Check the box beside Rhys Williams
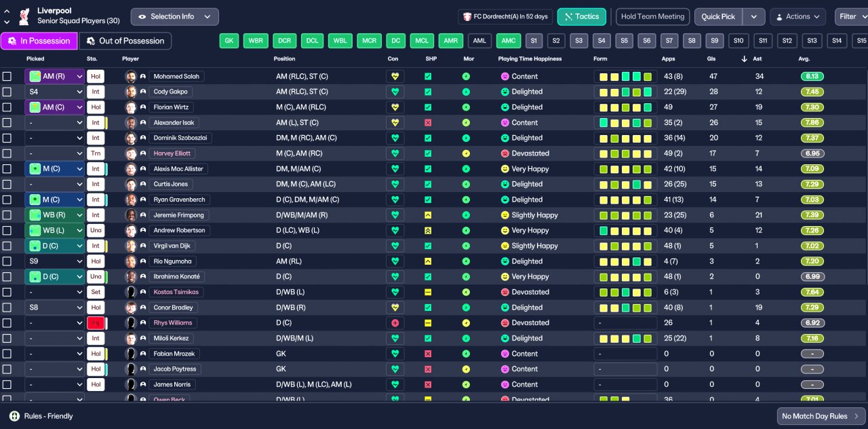This screenshot has height=429, width=868. tap(7, 323)
